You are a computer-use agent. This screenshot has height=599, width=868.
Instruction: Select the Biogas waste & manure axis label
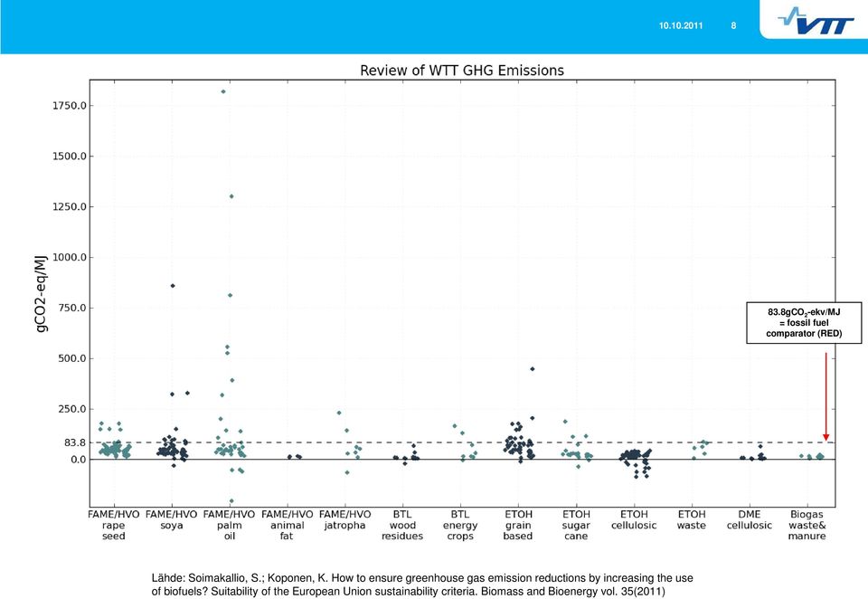click(x=807, y=525)
